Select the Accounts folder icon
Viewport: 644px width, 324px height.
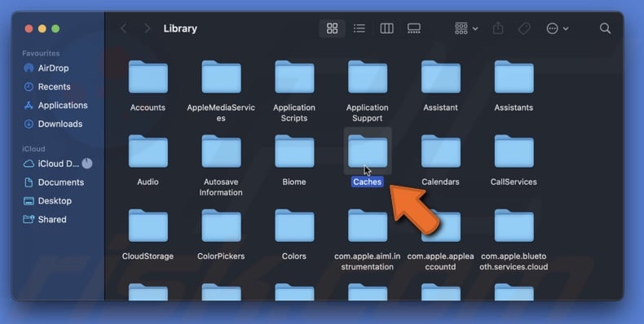point(148,77)
